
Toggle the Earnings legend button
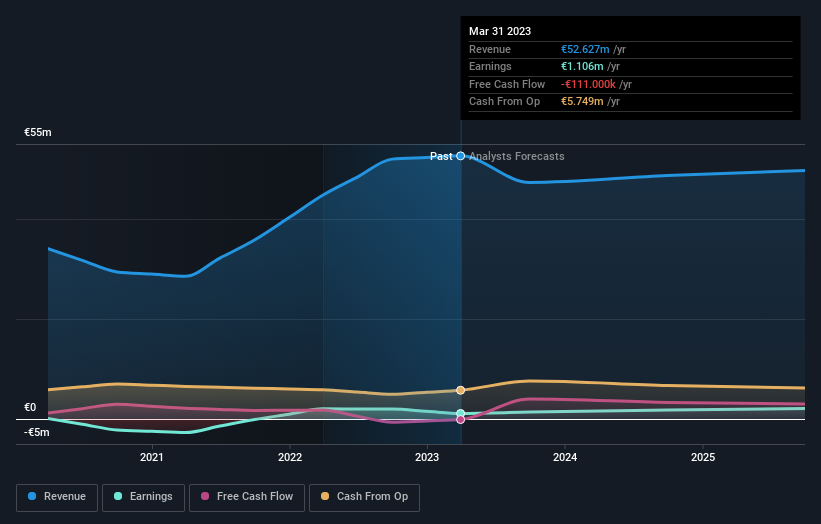tap(143, 497)
